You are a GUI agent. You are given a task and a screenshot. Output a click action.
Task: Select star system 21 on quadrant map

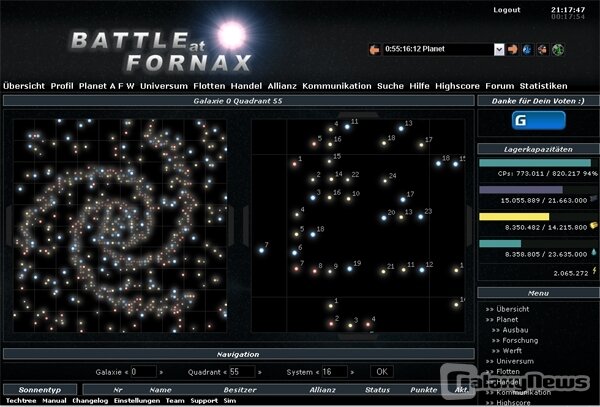(383, 271)
